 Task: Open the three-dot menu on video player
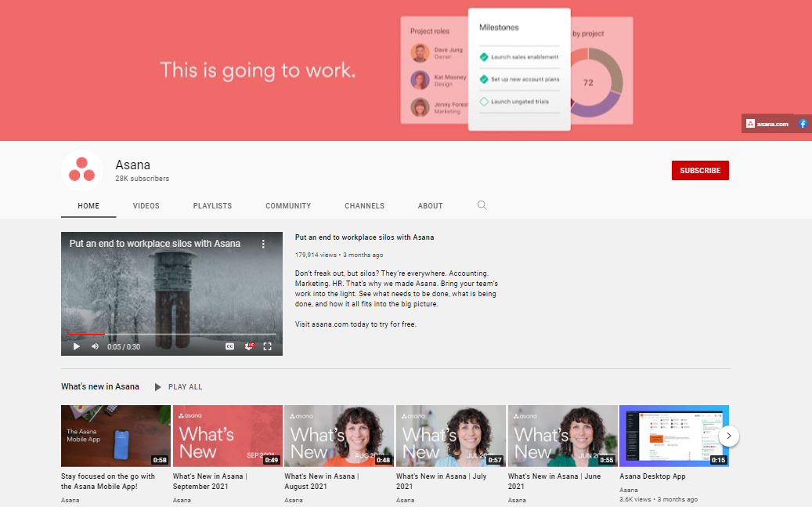pos(264,244)
